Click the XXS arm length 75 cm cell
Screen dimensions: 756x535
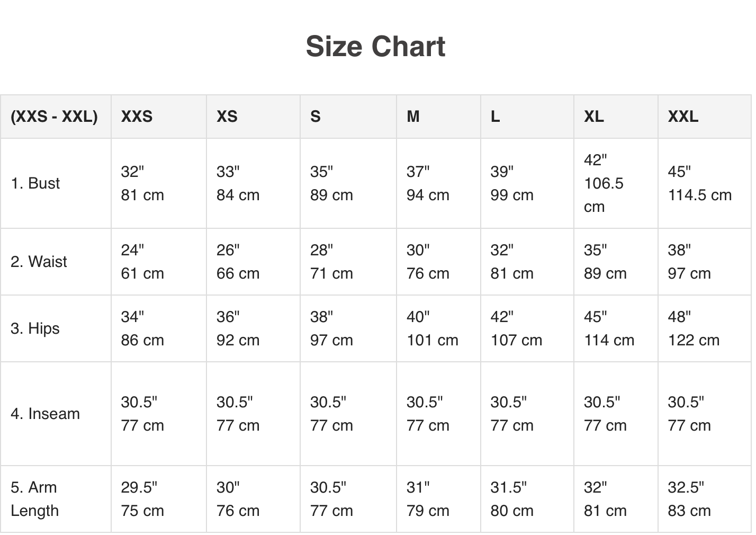(142, 499)
